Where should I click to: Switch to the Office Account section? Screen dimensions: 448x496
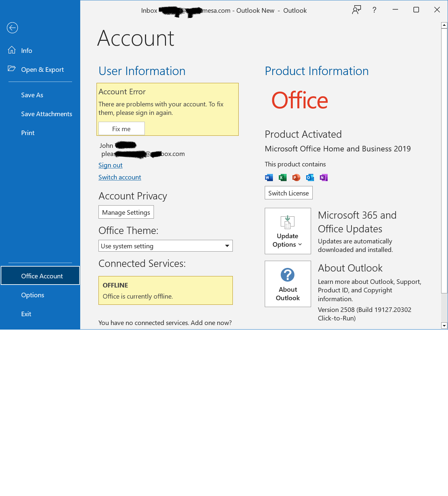point(42,276)
